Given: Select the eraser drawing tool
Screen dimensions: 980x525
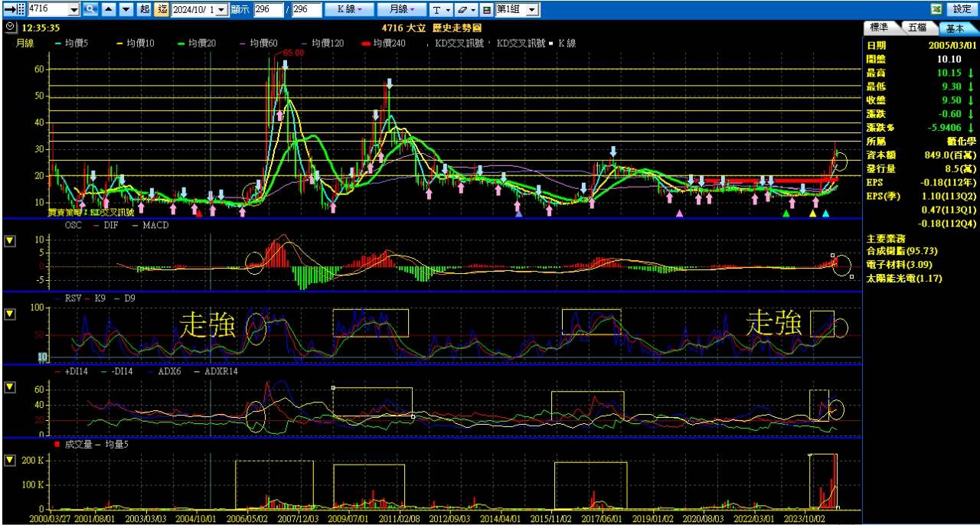Looking at the screenshot, I should [x=462, y=9].
